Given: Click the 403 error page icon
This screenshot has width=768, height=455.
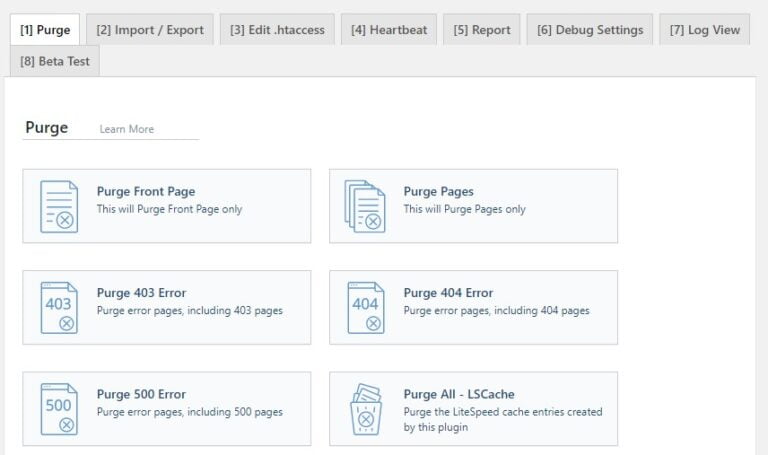Looking at the screenshot, I should [59, 308].
